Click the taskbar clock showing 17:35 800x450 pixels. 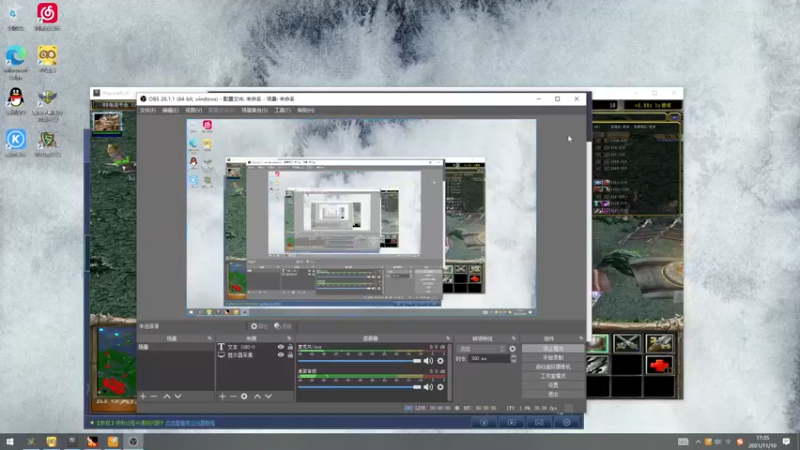point(762,442)
